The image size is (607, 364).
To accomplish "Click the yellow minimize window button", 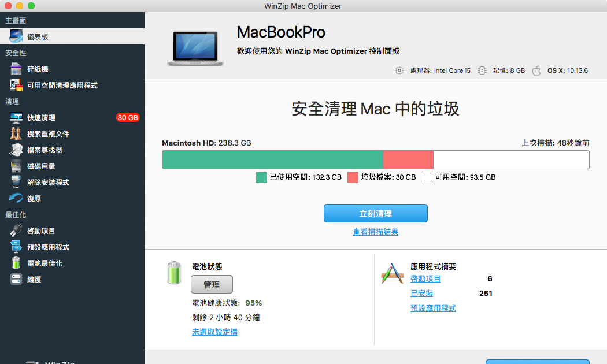I will pyautogui.click(x=20, y=6).
